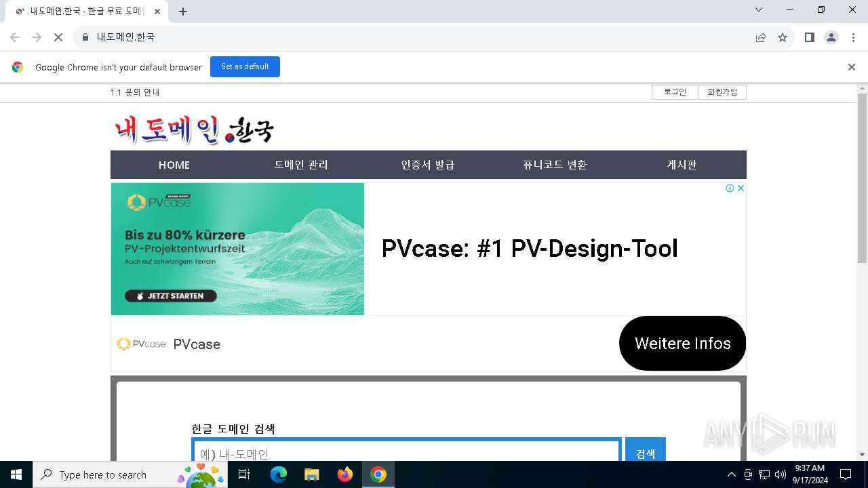Dismiss the default browser notification bar
This screenshot has width=868, height=488.
[x=852, y=67]
